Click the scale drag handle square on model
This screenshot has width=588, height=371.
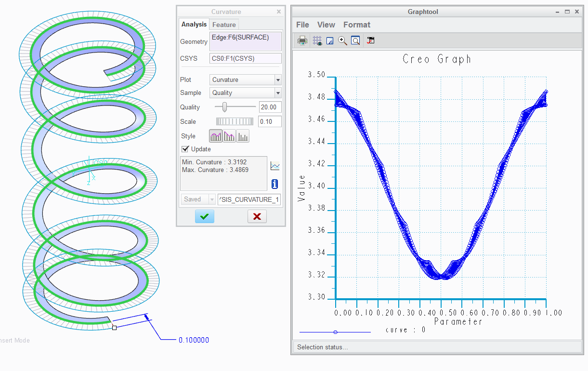tap(114, 328)
